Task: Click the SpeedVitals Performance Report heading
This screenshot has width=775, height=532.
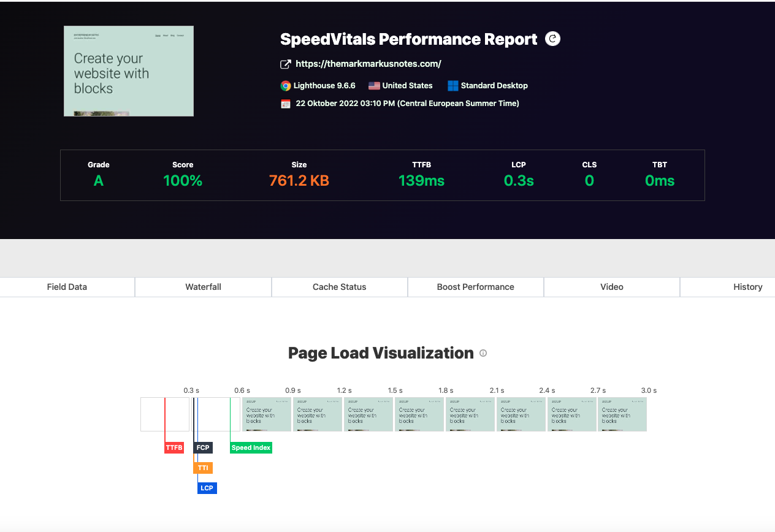Action: pyautogui.click(x=409, y=39)
